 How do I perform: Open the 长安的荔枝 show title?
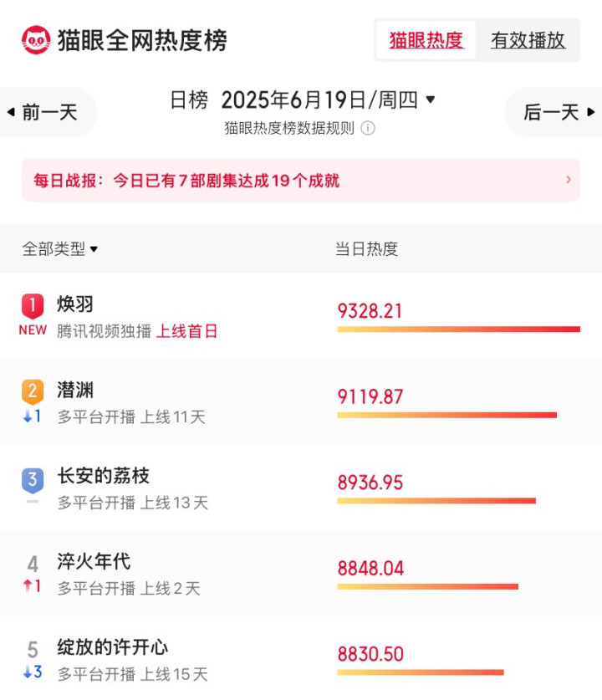click(x=103, y=476)
